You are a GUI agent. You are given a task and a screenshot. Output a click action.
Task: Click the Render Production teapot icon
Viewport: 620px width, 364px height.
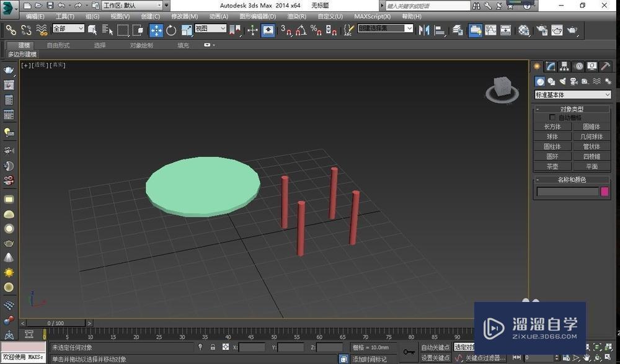coord(572,30)
